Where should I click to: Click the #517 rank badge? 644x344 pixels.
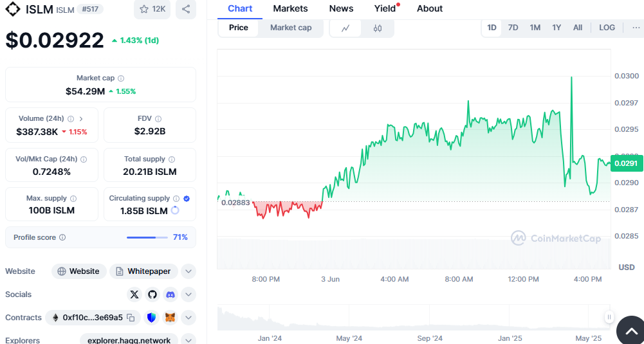point(89,9)
